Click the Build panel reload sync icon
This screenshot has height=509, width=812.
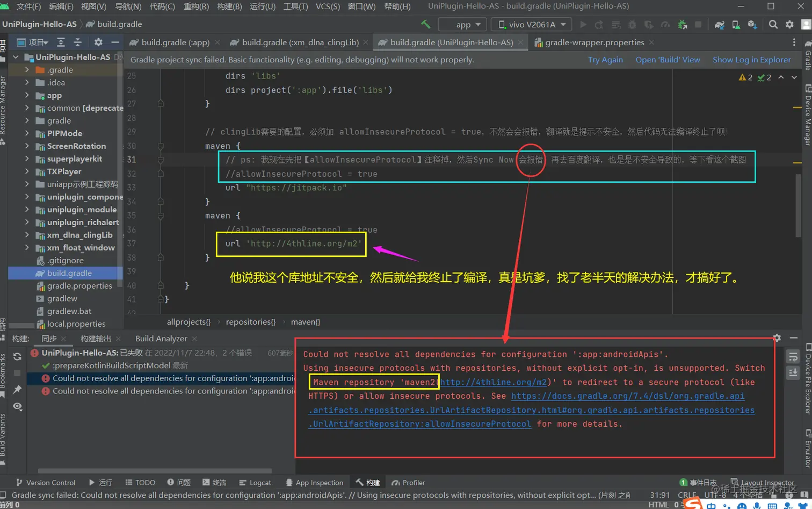pos(17,357)
